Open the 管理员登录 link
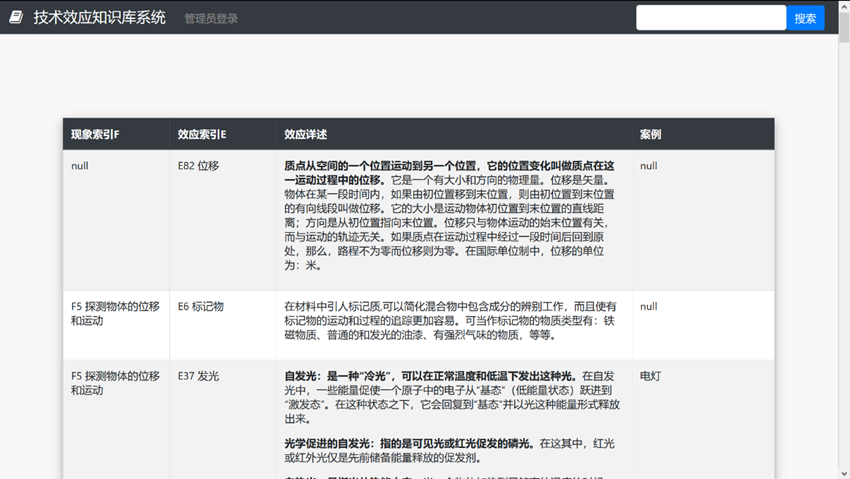850x479 pixels. coord(211,18)
